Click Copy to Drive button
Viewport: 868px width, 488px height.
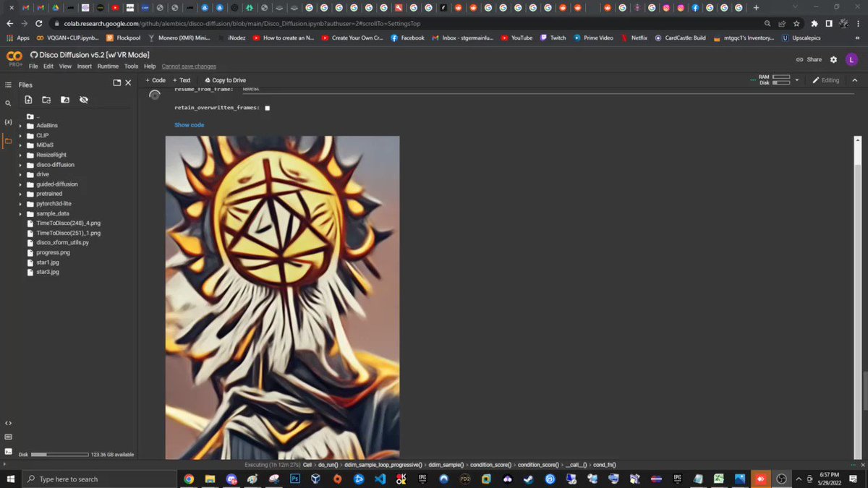226,80
